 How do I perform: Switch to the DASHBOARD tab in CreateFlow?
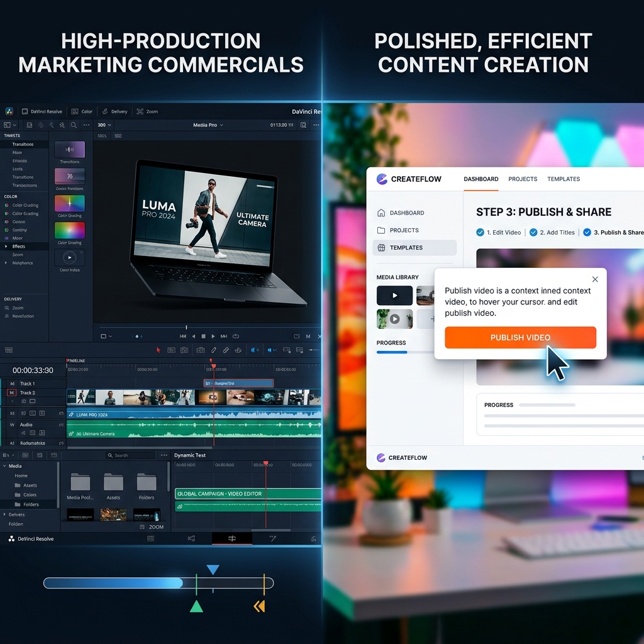[481, 179]
